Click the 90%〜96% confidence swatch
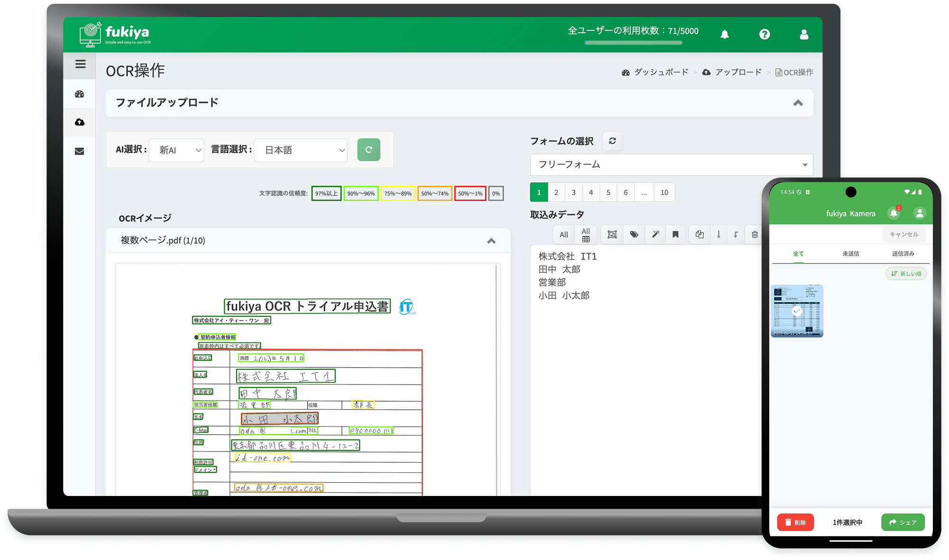The width and height of the screenshot is (949, 560). coord(361,193)
